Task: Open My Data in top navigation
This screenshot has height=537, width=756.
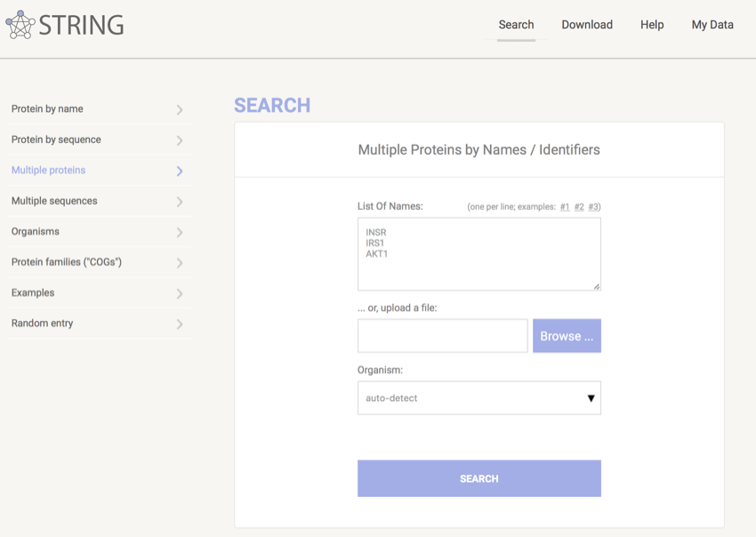Action: click(x=712, y=25)
